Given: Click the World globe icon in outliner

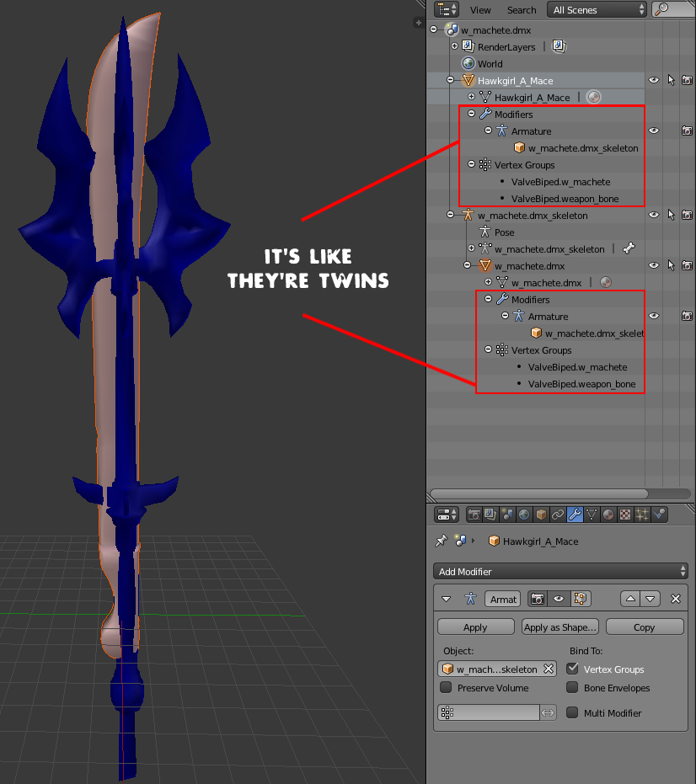Looking at the screenshot, I should click(x=468, y=63).
